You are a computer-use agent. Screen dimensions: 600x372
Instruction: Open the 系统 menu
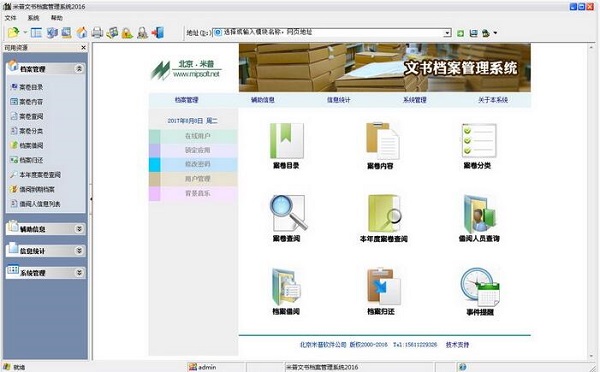(x=33, y=18)
